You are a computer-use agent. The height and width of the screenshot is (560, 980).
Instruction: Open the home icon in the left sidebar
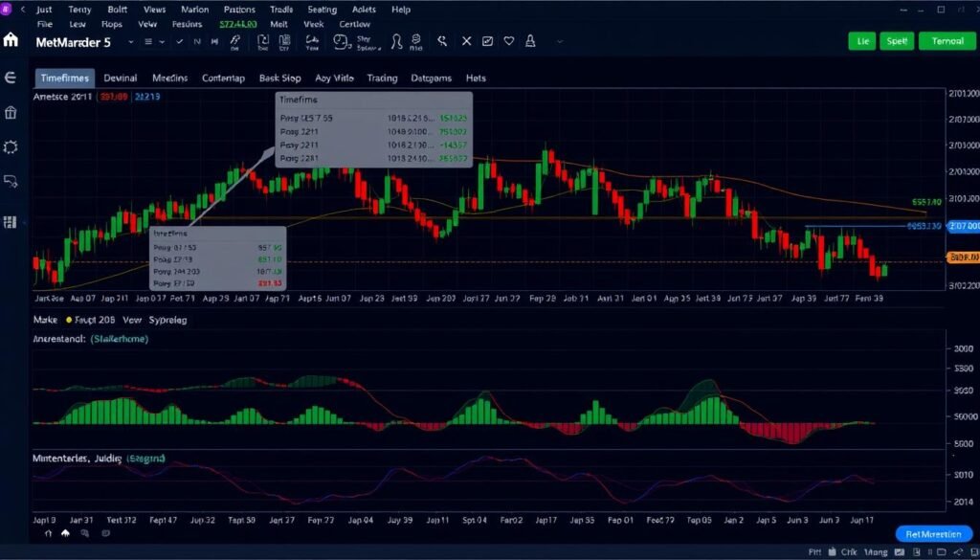[11, 41]
